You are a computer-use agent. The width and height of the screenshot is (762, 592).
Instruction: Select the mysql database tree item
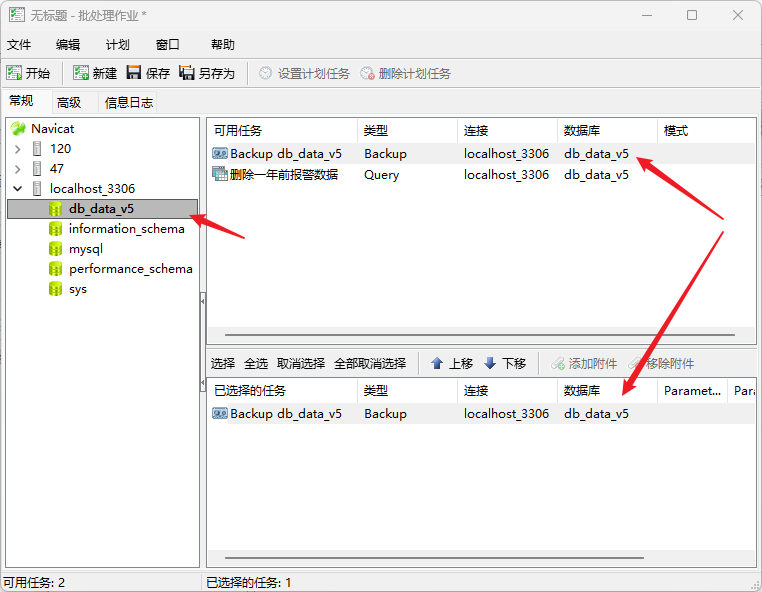[x=86, y=249]
